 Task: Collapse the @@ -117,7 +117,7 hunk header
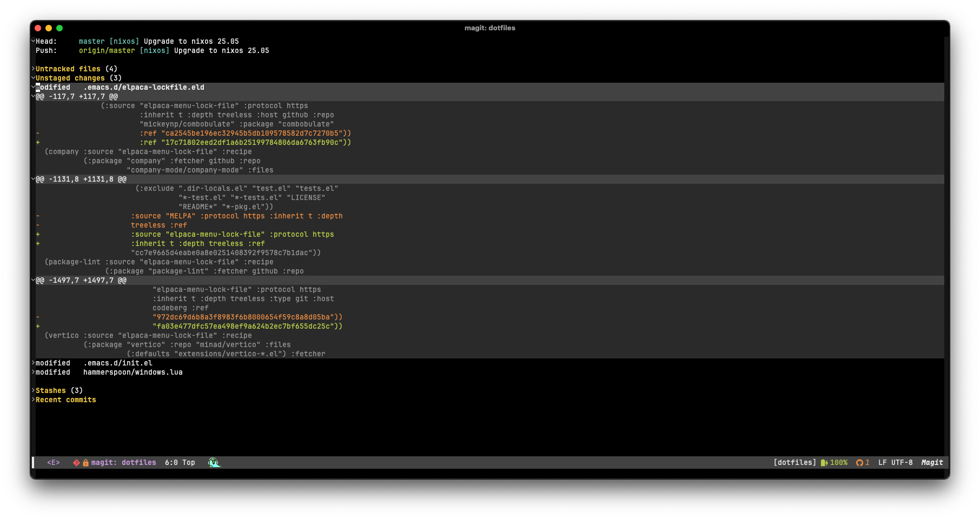[x=77, y=97]
